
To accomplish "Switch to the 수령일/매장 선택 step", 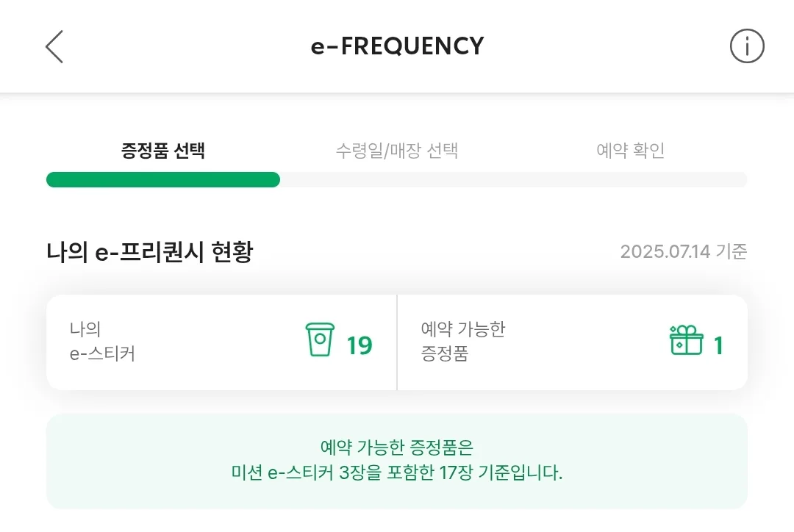I will click(x=397, y=151).
